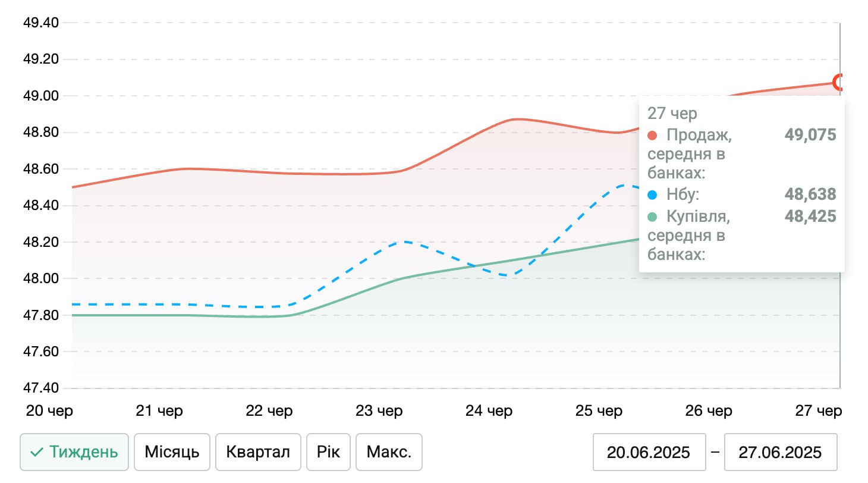Open the start date field 20.06.2025
Image resolution: width=868 pixels, height=483 pixels.
[x=649, y=452]
